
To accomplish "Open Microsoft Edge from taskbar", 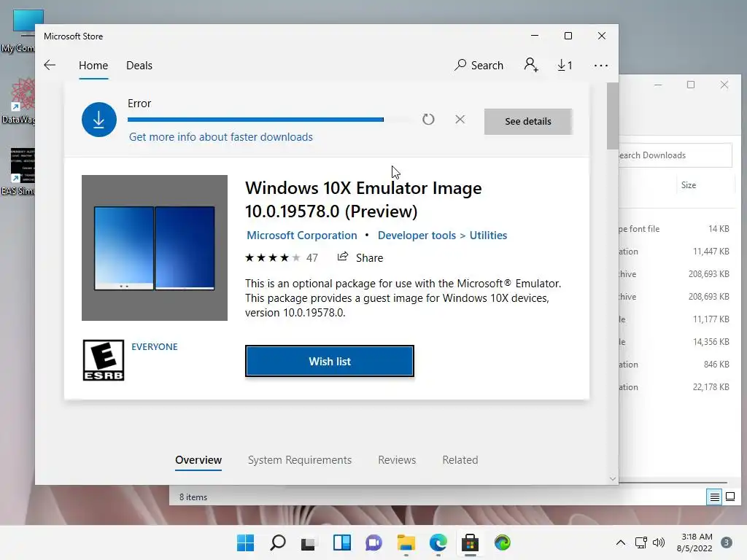I will point(438,542).
